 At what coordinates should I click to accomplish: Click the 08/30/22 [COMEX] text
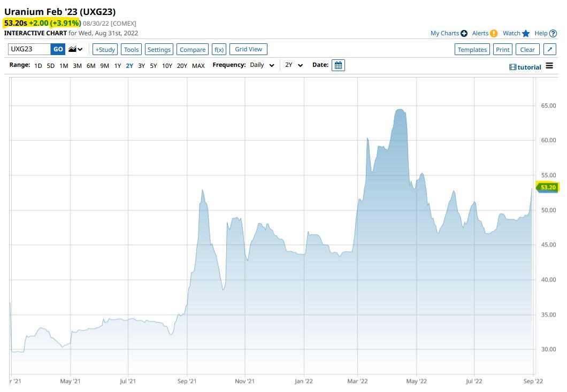110,24
